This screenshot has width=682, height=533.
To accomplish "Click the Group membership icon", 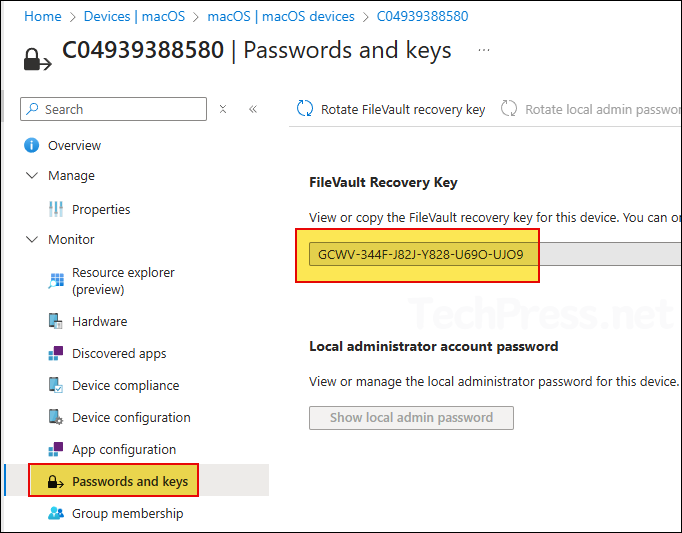I will pos(56,514).
